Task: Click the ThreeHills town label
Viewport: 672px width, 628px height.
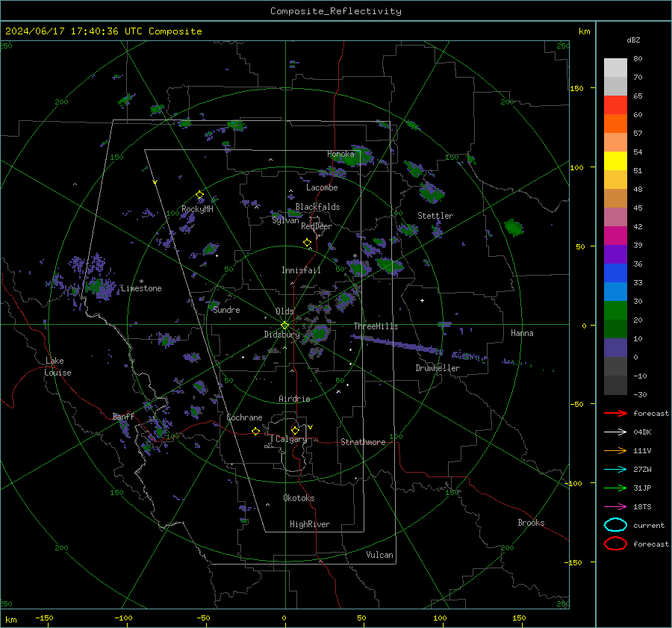Action: [x=376, y=326]
